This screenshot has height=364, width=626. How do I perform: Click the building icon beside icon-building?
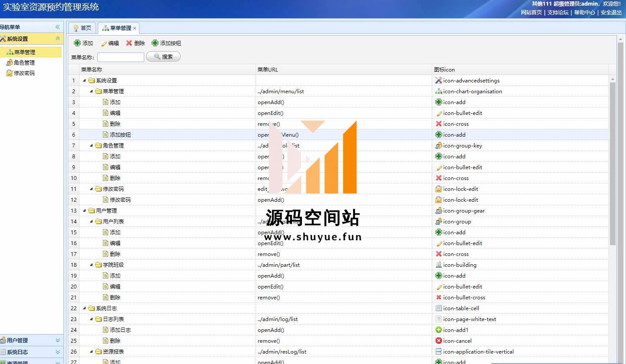pyautogui.click(x=438, y=265)
